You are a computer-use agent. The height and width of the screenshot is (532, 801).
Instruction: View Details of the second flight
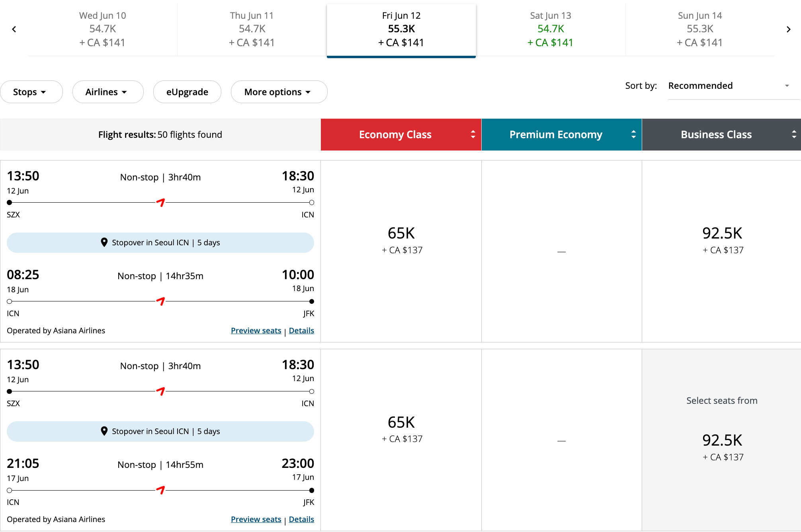tap(301, 519)
